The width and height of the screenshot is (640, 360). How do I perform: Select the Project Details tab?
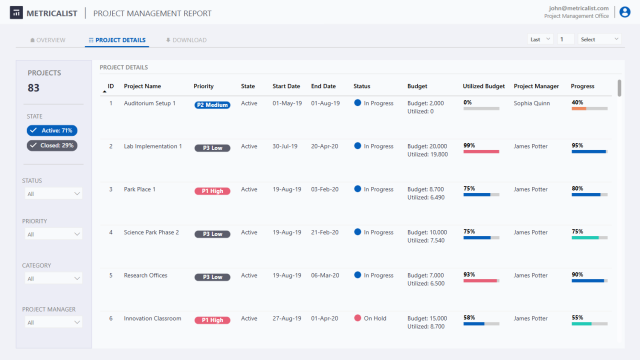click(x=117, y=40)
